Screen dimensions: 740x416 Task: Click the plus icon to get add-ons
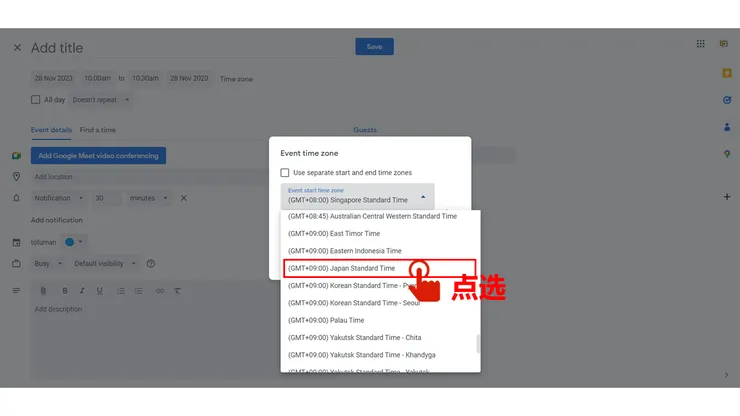[727, 196]
